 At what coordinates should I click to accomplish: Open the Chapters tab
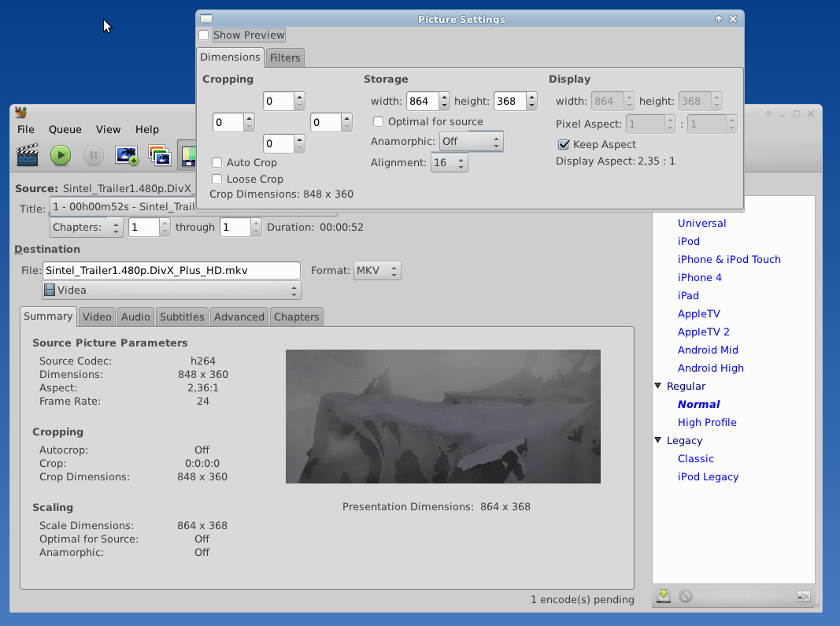[x=296, y=317]
